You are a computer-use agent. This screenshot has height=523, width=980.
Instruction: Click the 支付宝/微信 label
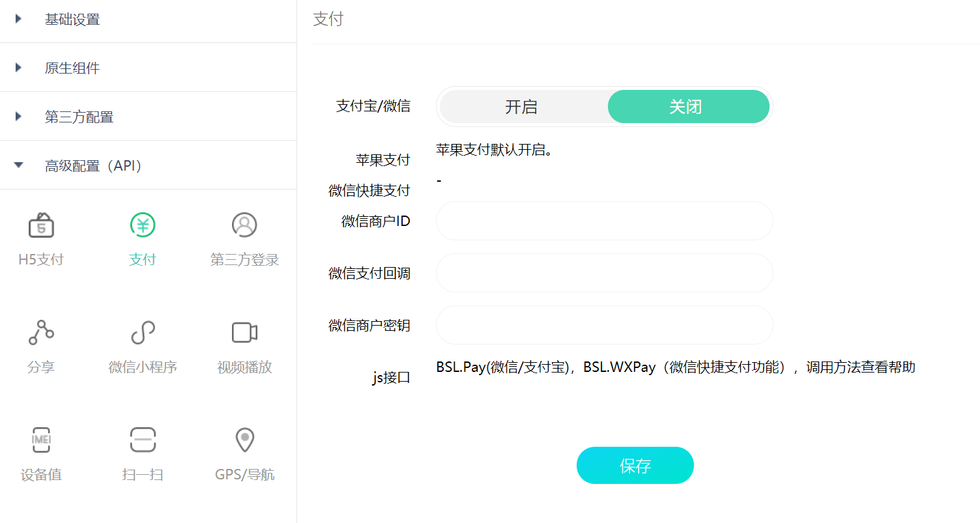click(x=373, y=106)
